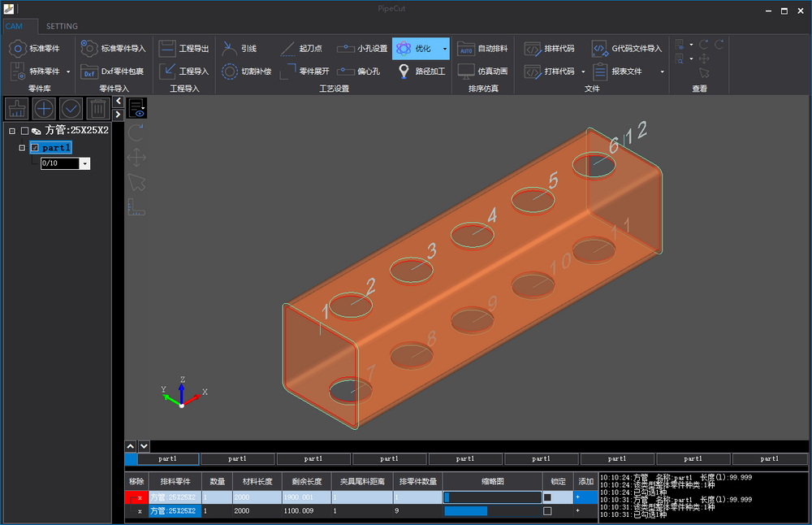
Task: Click the 路径加工 path processing icon
Action: coord(404,72)
